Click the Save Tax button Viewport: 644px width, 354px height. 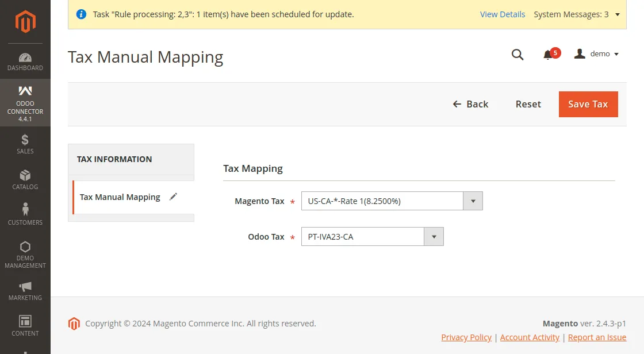tap(588, 104)
